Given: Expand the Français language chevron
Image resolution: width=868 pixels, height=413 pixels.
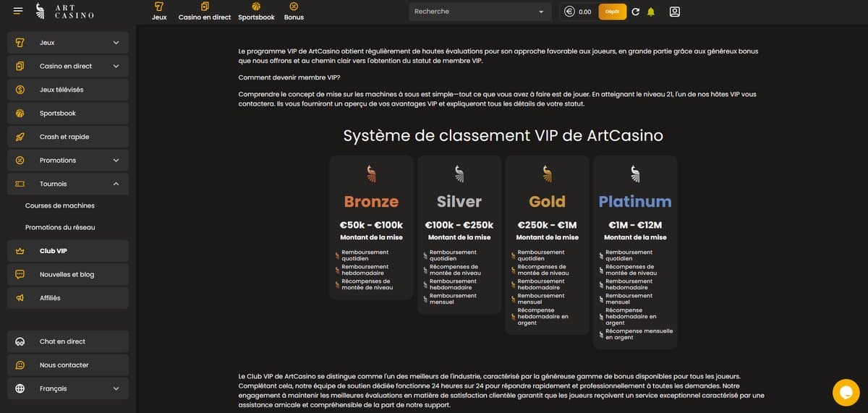Looking at the screenshot, I should click(116, 388).
